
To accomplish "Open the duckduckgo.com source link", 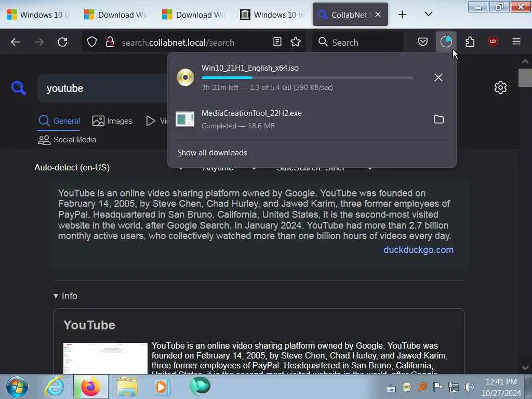I will [418, 250].
